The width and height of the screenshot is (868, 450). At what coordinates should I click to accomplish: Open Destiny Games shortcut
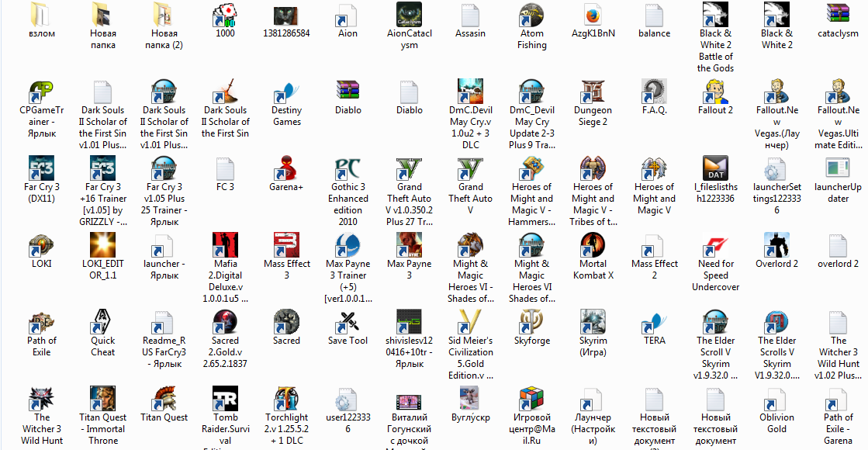click(287, 92)
